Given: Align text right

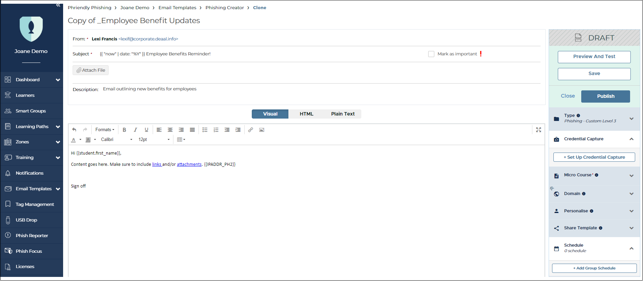Looking at the screenshot, I should tap(181, 130).
